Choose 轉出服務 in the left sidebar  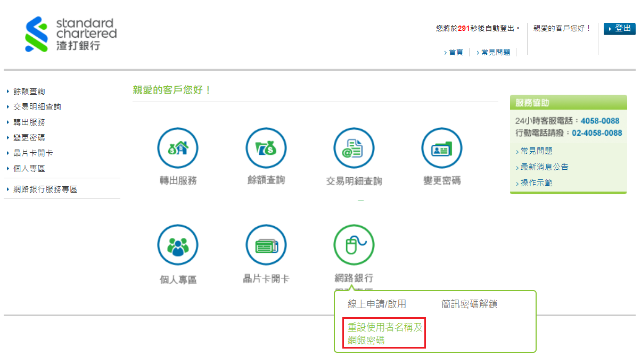click(x=29, y=122)
